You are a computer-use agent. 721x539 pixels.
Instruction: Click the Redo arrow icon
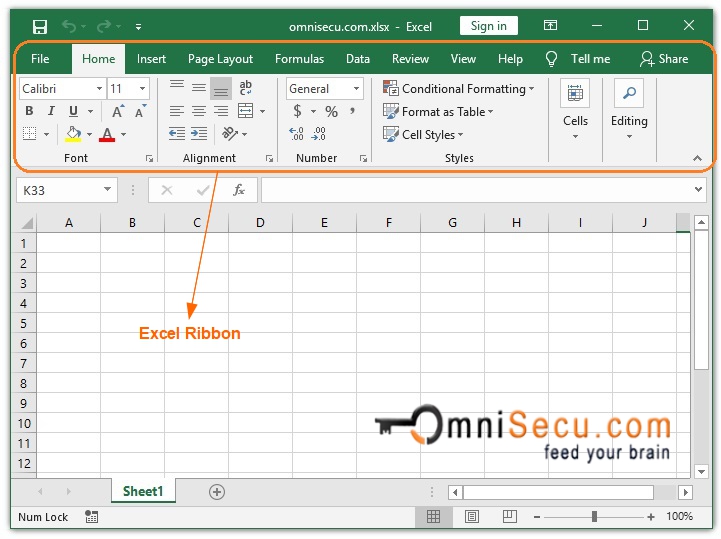[x=103, y=26]
